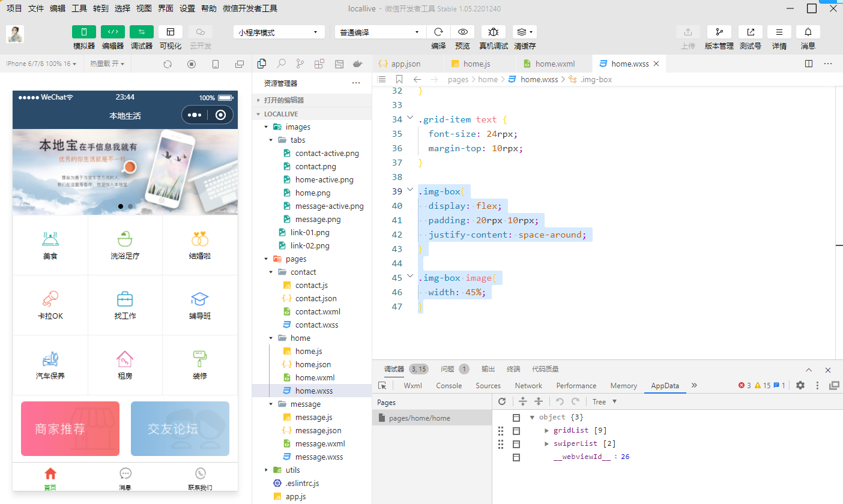843x504 pixels.
Task: Switch to the Console debugger tab
Action: click(449, 386)
